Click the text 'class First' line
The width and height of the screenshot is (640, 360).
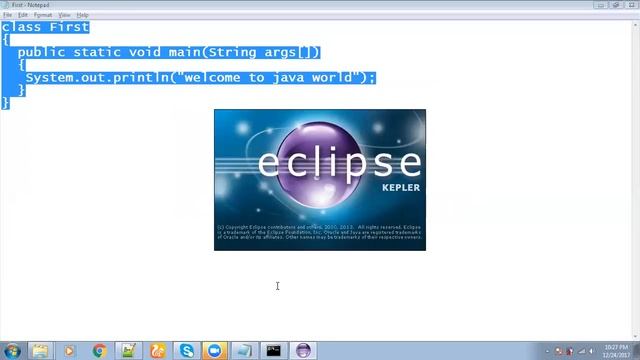coord(45,27)
